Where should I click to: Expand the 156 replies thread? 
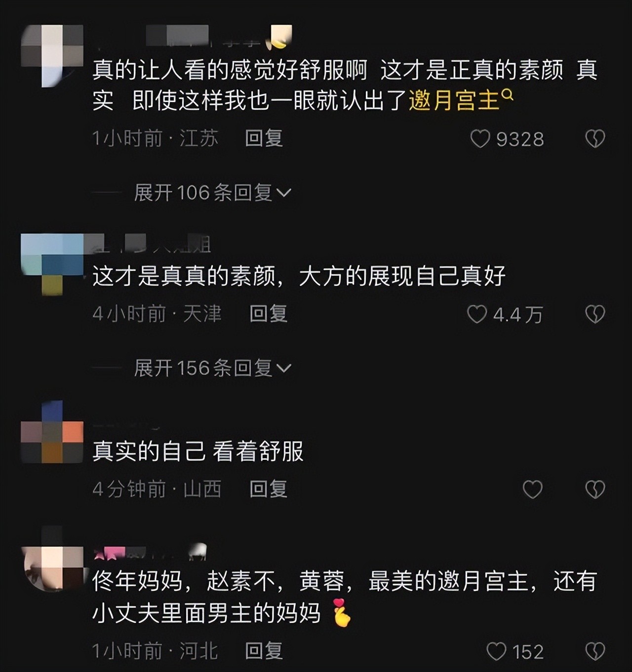point(212,368)
